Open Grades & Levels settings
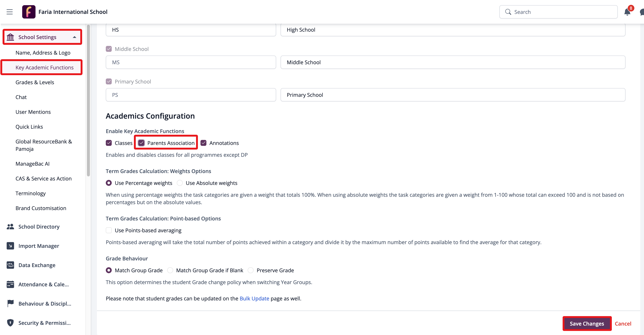644x335 pixels. (x=35, y=82)
